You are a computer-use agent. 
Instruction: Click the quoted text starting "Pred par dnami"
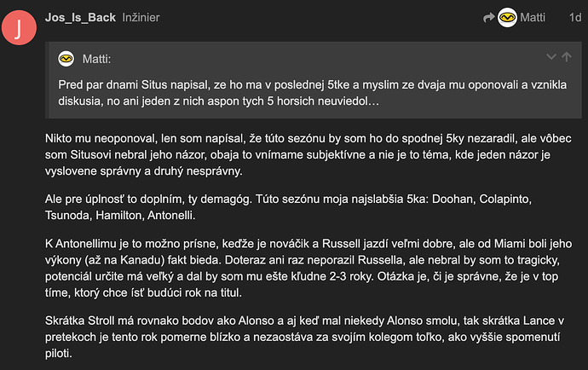click(x=313, y=93)
